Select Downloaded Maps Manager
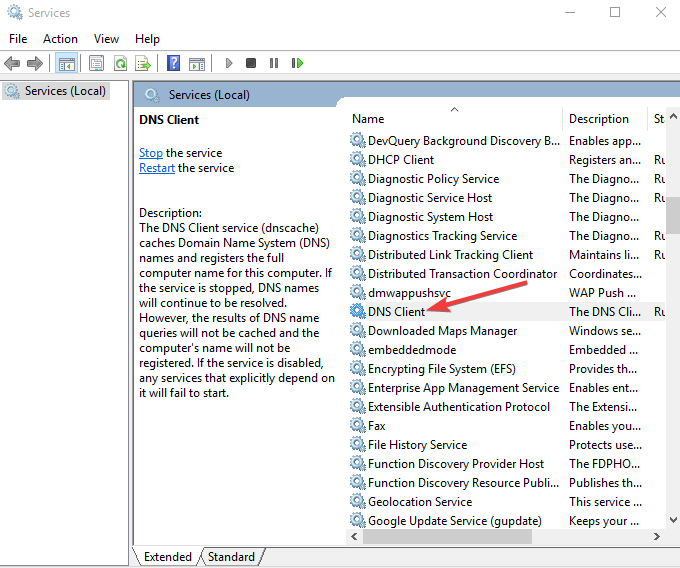Viewport: 680px width, 568px height. coord(442,331)
